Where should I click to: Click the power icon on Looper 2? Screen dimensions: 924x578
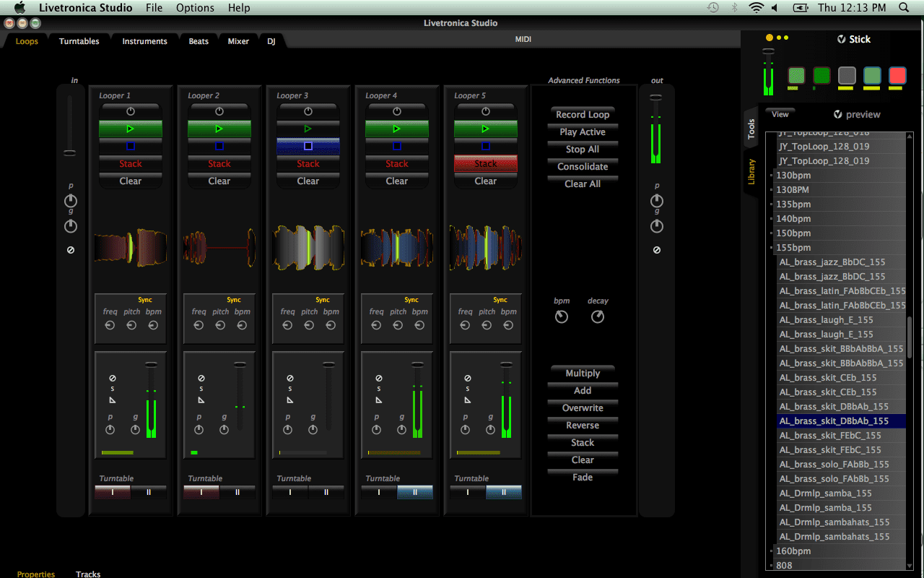pos(219,111)
